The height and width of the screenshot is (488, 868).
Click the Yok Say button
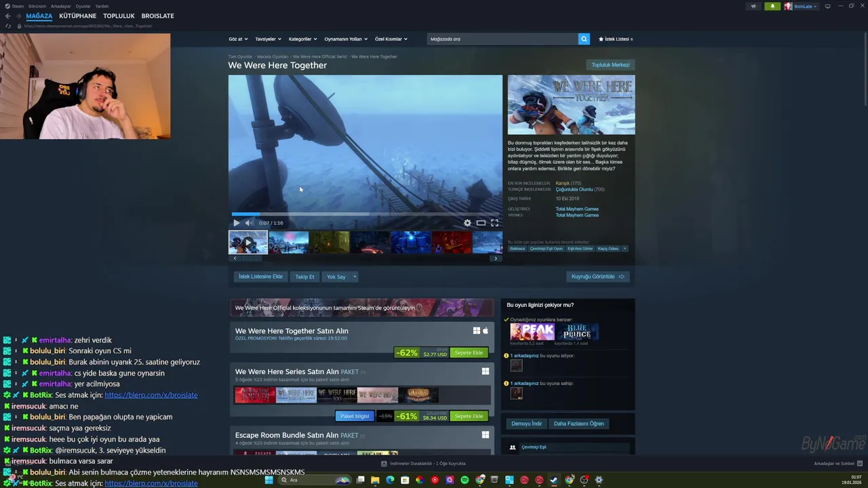336,277
